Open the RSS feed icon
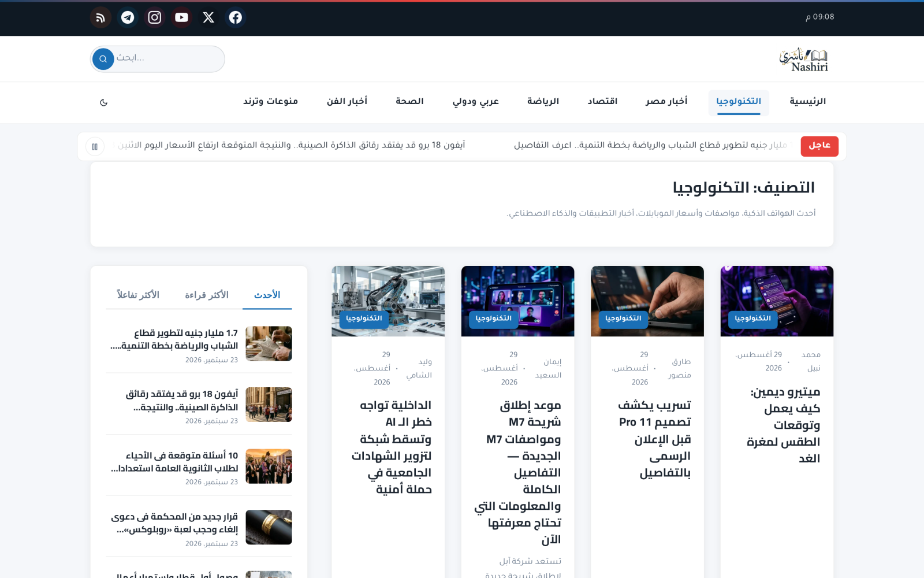Image resolution: width=924 pixels, height=578 pixels. coord(100,17)
